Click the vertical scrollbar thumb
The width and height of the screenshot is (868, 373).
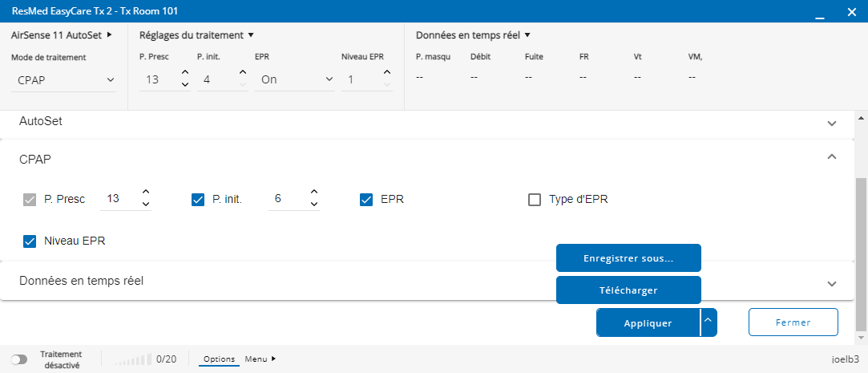[x=861, y=253]
